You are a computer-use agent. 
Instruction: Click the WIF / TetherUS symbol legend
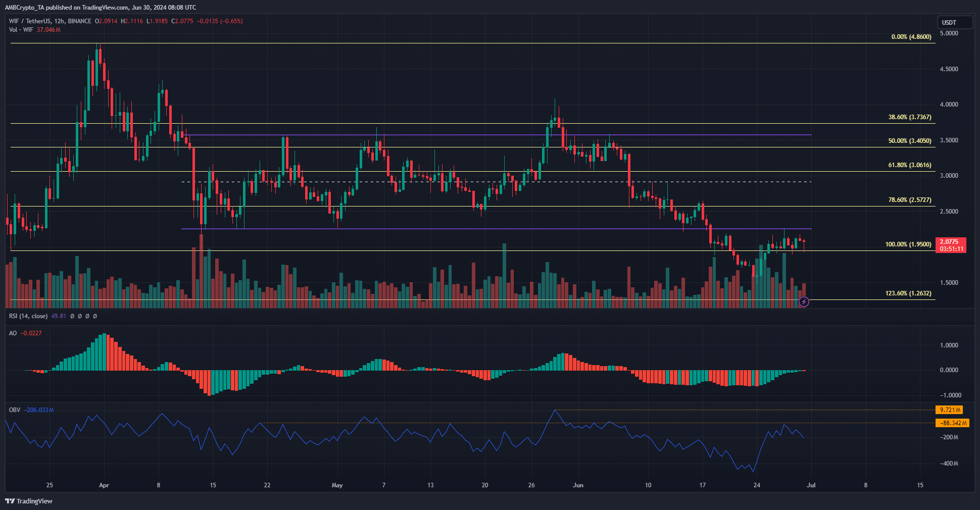pyautogui.click(x=50, y=21)
